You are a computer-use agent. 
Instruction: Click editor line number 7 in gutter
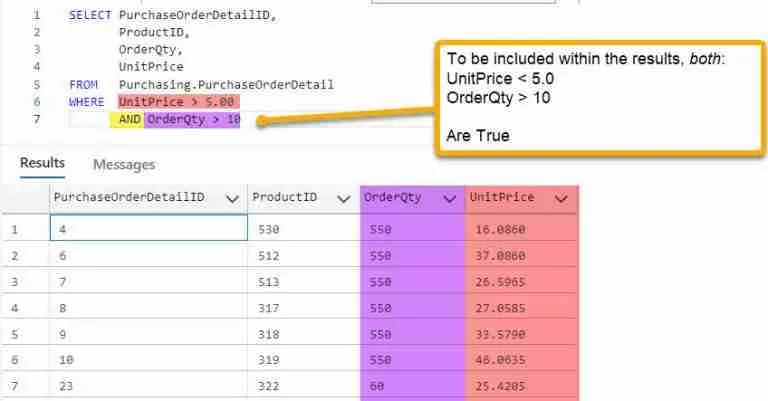pyautogui.click(x=37, y=120)
